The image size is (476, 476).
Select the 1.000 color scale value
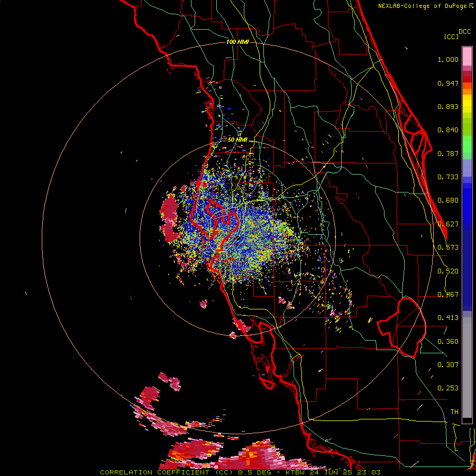[448, 59]
